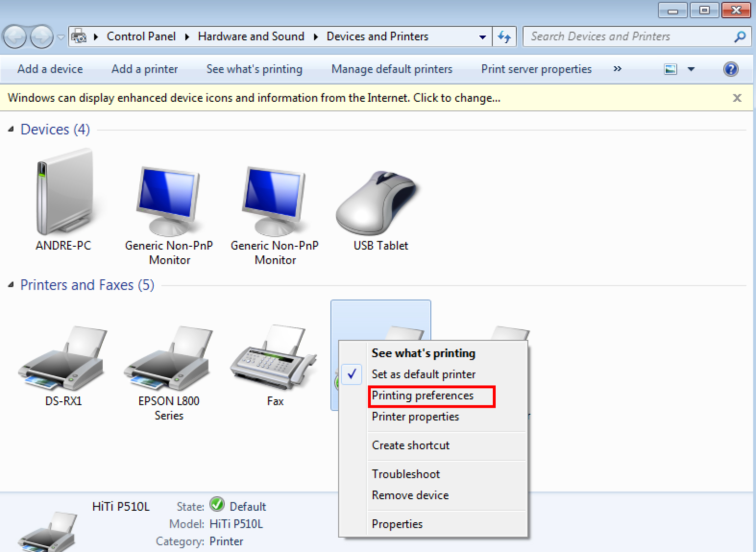The height and width of the screenshot is (552, 756).
Task: Click the Forward navigation arrow
Action: point(42,36)
